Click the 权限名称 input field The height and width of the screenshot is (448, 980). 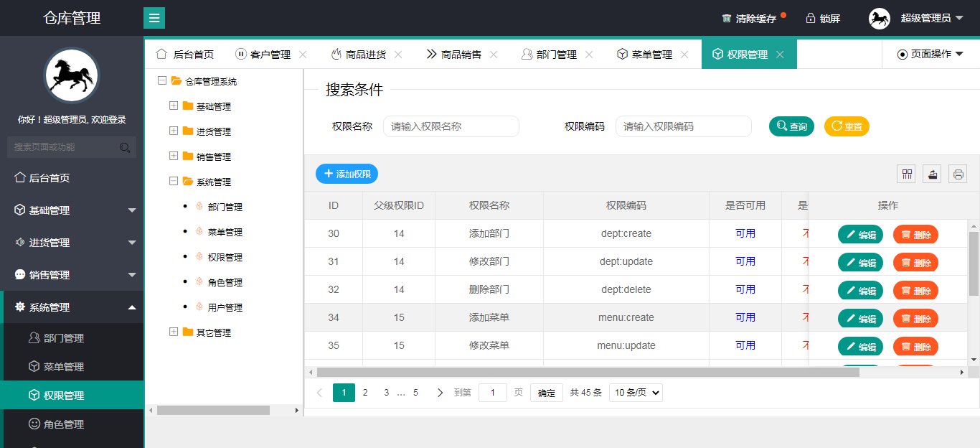click(451, 126)
